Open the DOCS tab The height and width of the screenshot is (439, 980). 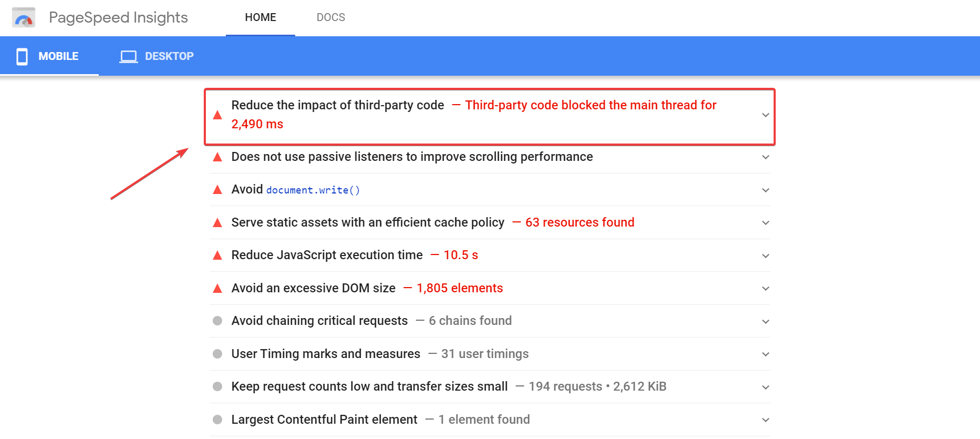click(x=331, y=17)
